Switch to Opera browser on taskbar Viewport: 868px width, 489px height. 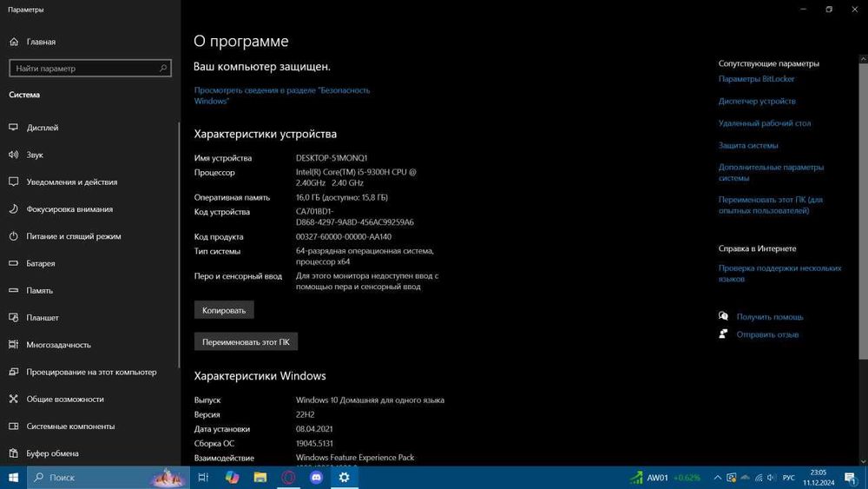pos(288,478)
